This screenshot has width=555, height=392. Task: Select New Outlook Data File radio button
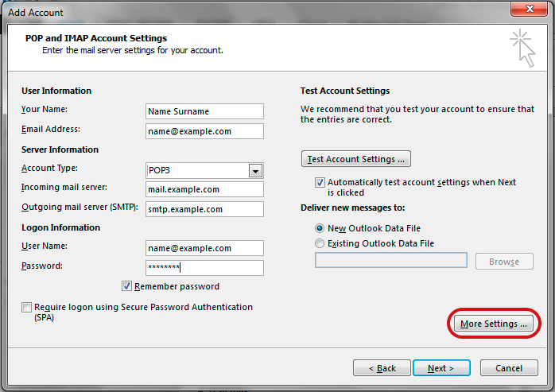(320, 228)
